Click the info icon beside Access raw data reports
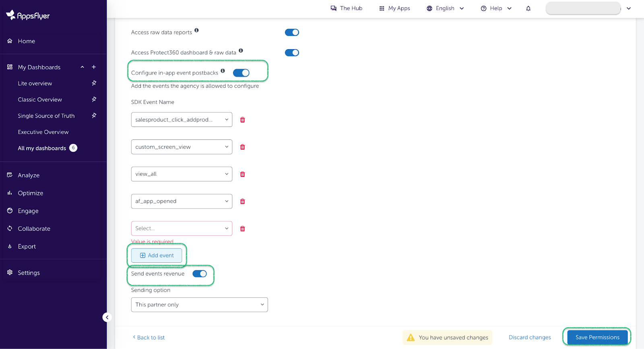 tap(196, 30)
